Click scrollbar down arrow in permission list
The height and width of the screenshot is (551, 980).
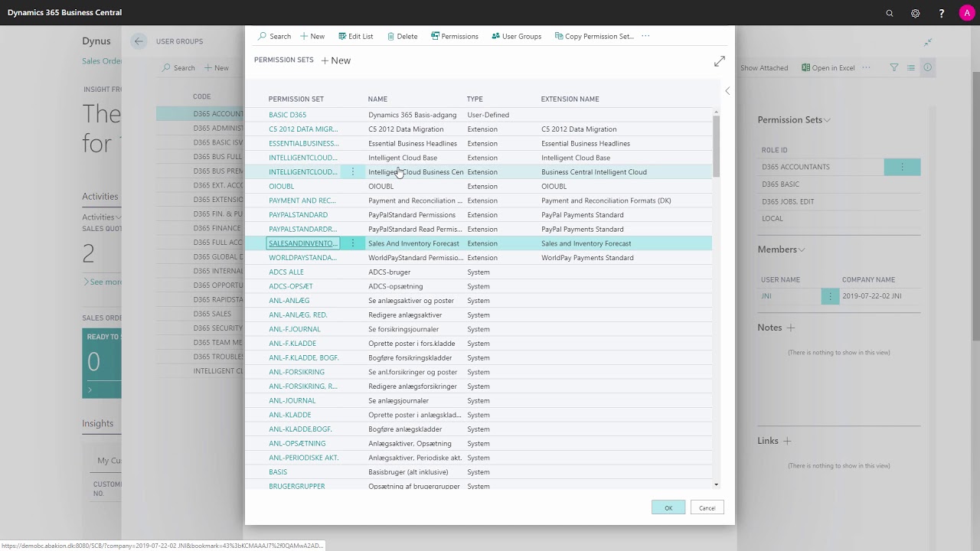pos(716,484)
